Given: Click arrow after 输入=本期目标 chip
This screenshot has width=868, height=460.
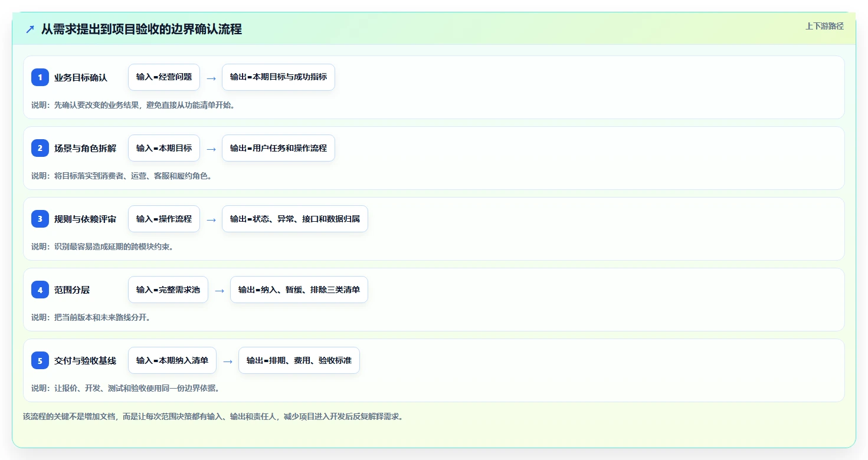Looking at the screenshot, I should [x=211, y=149].
